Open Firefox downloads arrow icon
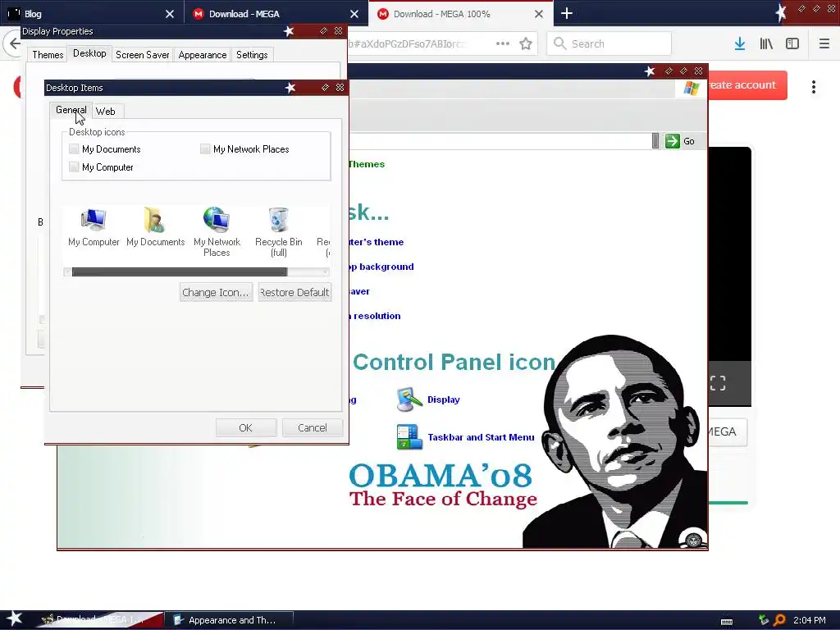The image size is (840, 630). pos(740,44)
